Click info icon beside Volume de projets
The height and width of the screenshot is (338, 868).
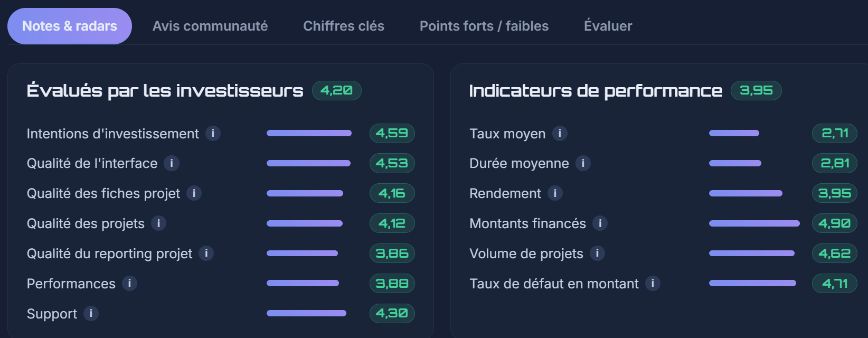(597, 253)
